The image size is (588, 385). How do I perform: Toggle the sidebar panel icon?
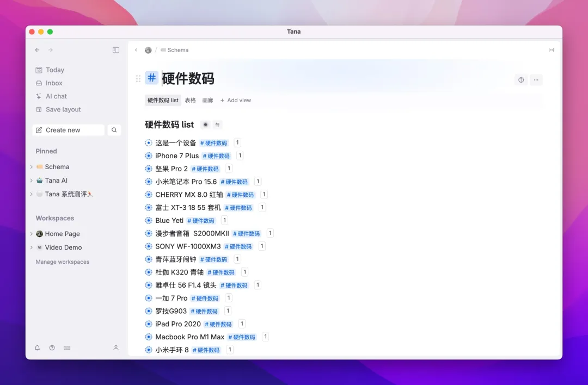[116, 50]
